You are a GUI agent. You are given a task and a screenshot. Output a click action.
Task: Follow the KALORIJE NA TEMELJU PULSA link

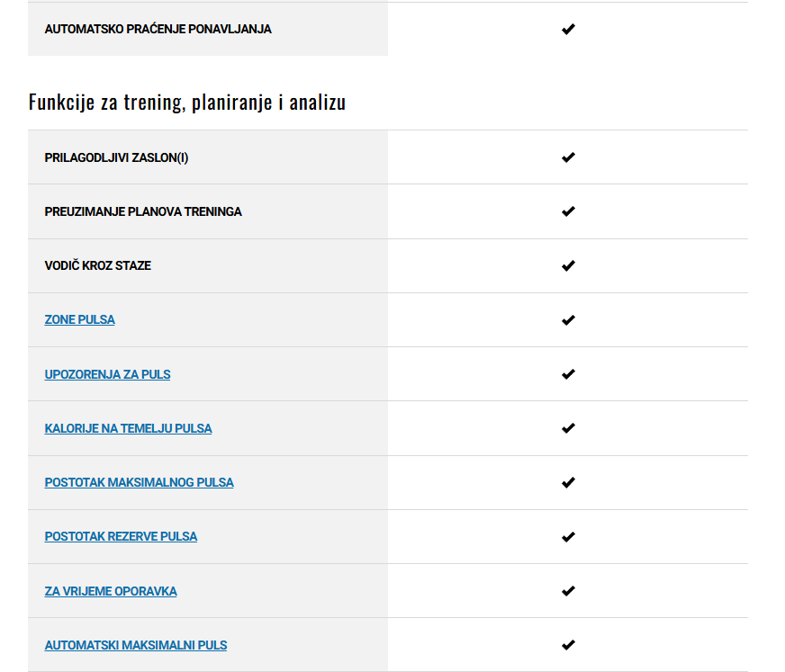click(128, 428)
